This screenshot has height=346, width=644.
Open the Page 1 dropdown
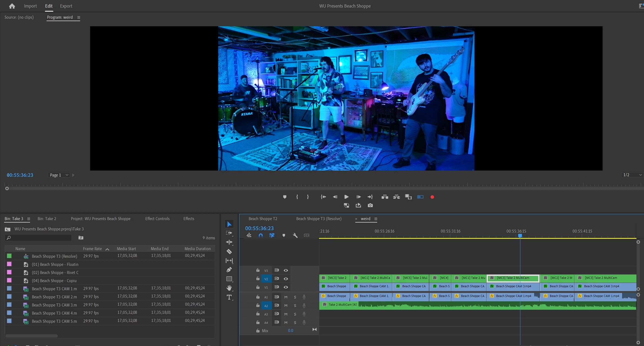pos(59,175)
